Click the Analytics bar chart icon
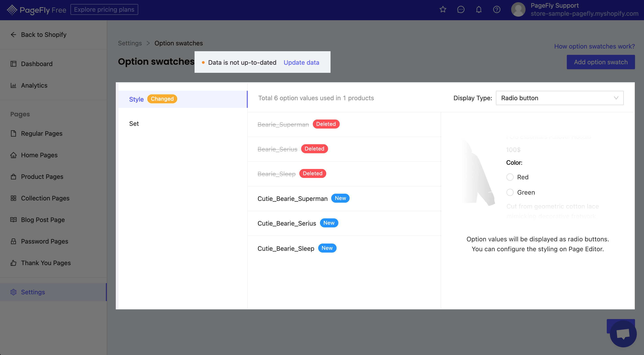The width and height of the screenshot is (644, 355). pos(13,85)
